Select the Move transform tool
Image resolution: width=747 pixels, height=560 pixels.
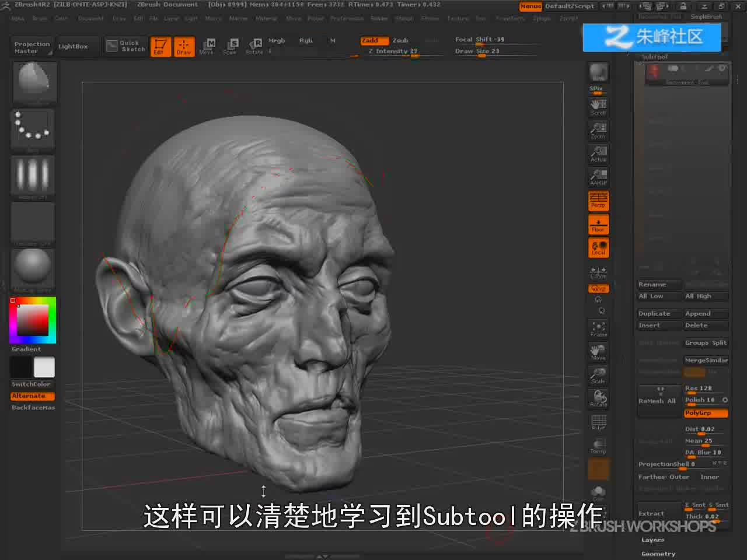point(207,47)
